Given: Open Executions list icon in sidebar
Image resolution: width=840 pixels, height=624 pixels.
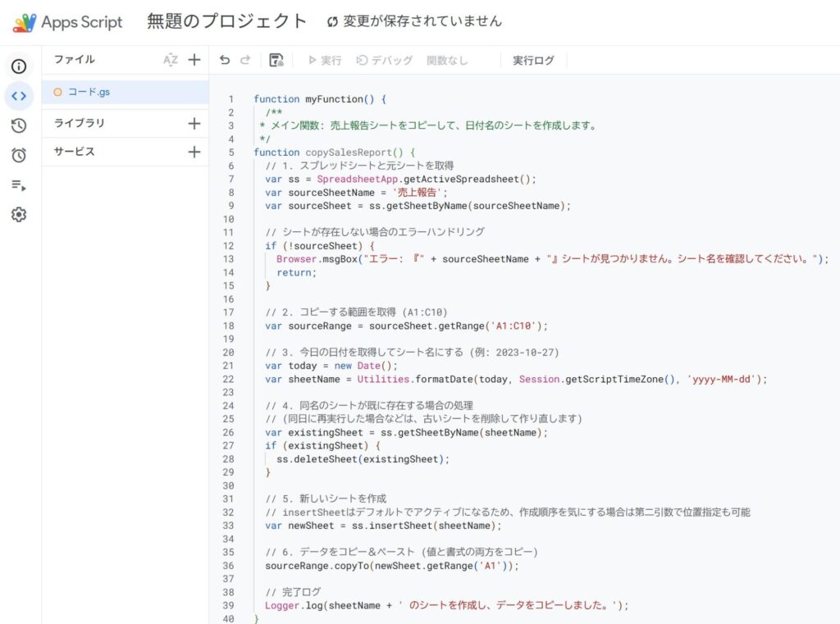Looking at the screenshot, I should 19,185.
